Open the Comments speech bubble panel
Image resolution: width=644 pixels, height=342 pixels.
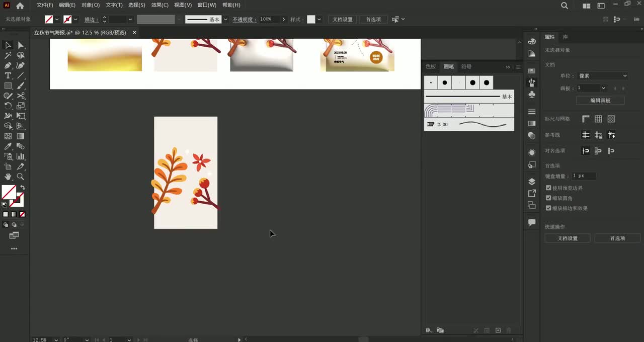tap(532, 222)
